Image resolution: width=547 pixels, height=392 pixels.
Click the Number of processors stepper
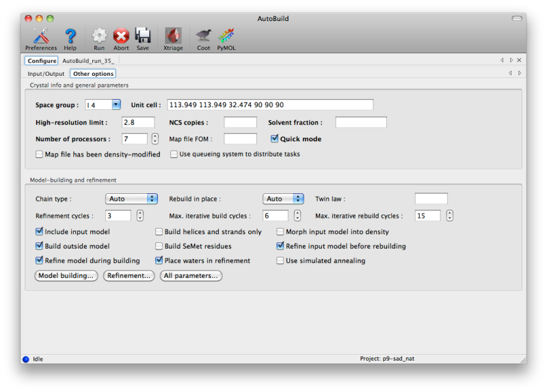coord(155,139)
